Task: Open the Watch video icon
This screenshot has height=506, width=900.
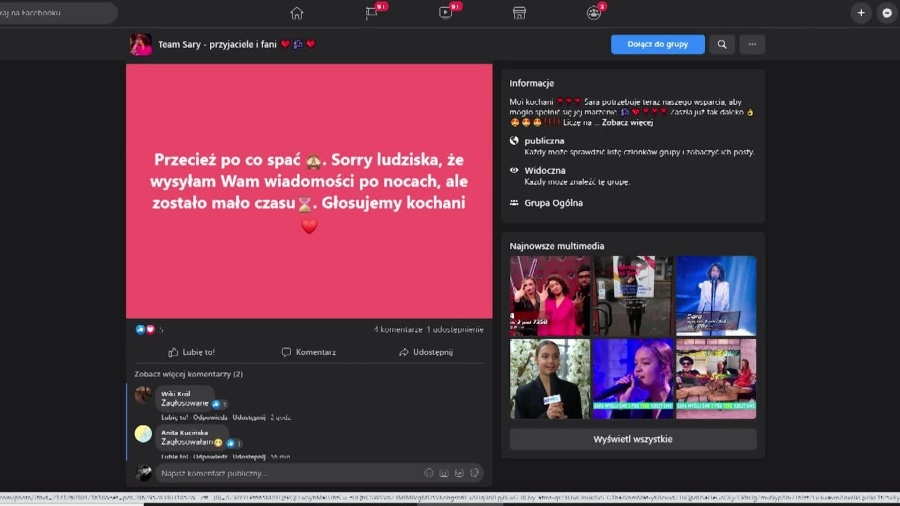Action: (x=445, y=13)
